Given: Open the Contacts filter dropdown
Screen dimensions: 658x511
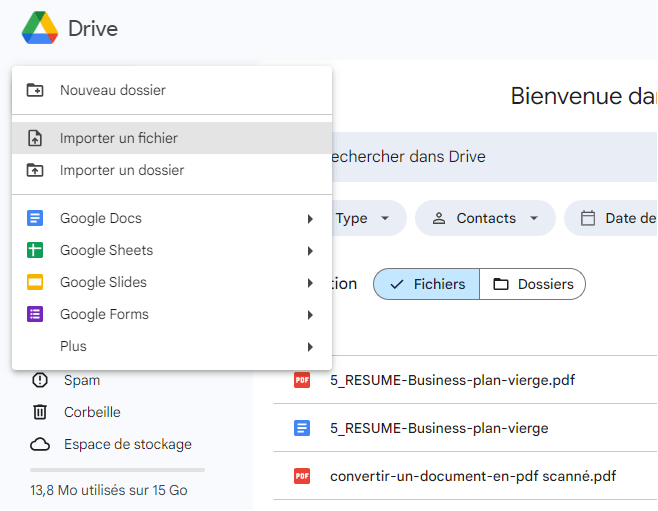Looking at the screenshot, I should pos(486,218).
